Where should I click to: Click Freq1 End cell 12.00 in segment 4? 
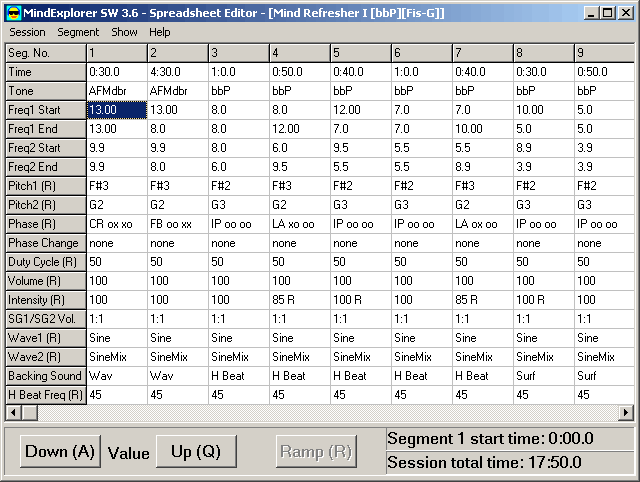[300, 129]
